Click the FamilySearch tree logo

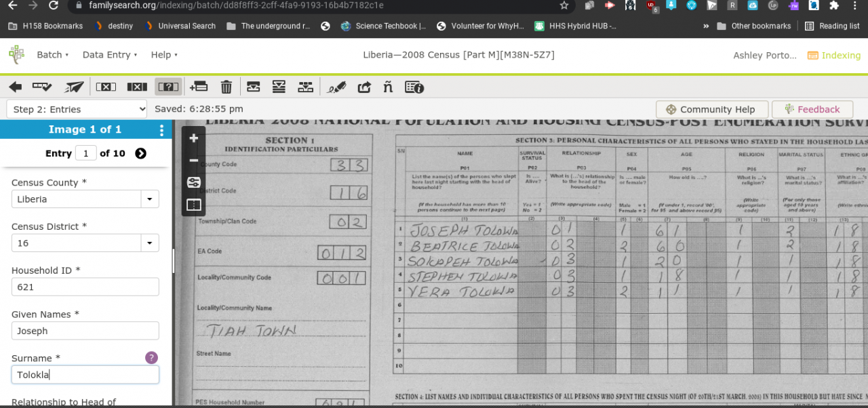point(16,55)
